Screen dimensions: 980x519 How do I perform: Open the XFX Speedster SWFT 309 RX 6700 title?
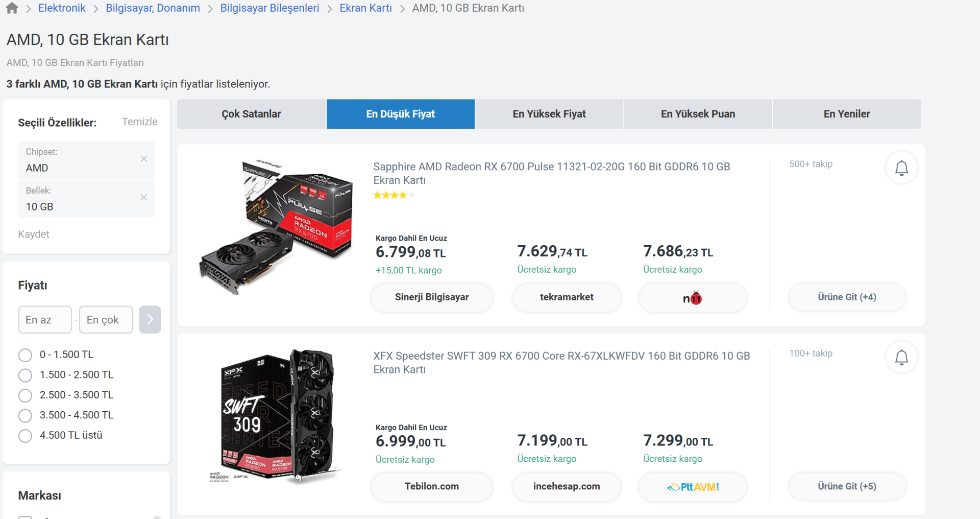click(561, 362)
